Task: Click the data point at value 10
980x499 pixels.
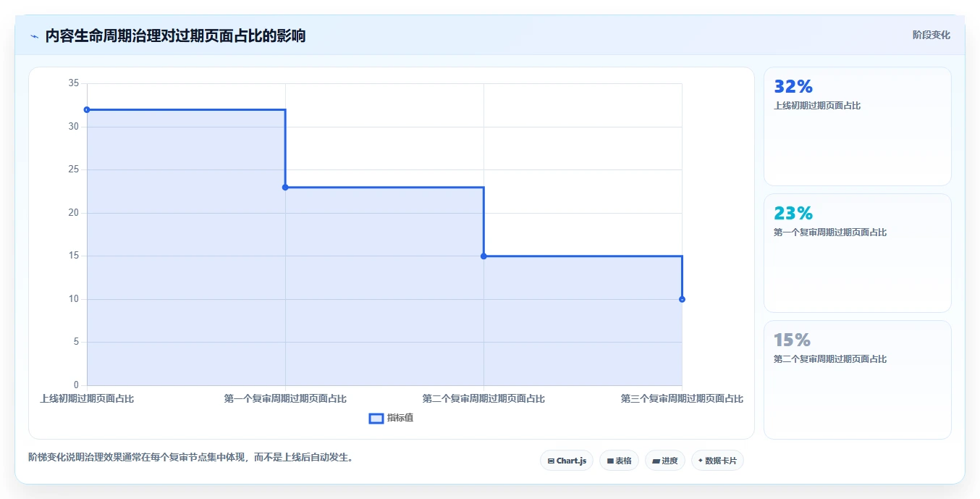Action: (682, 299)
